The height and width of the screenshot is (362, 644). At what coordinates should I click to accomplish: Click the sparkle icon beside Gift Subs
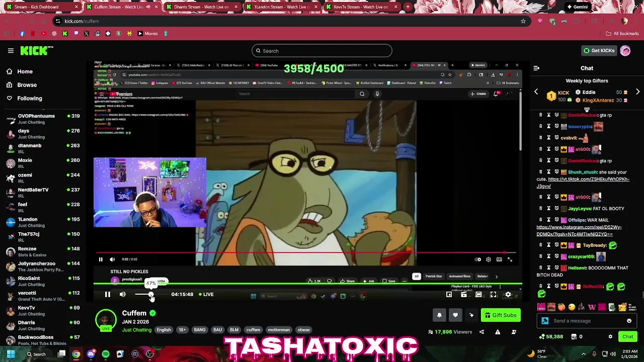pos(471,315)
